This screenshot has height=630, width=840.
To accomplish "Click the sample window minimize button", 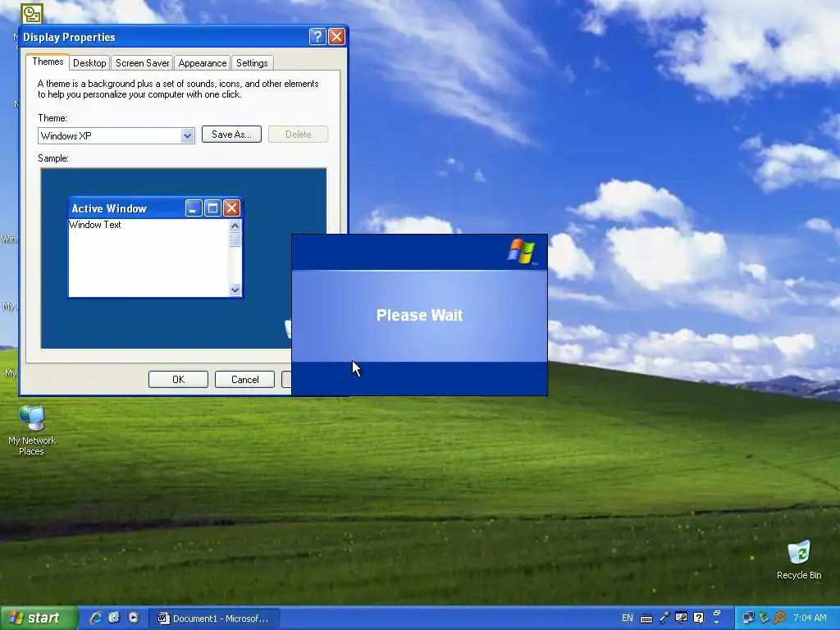I will (x=194, y=208).
